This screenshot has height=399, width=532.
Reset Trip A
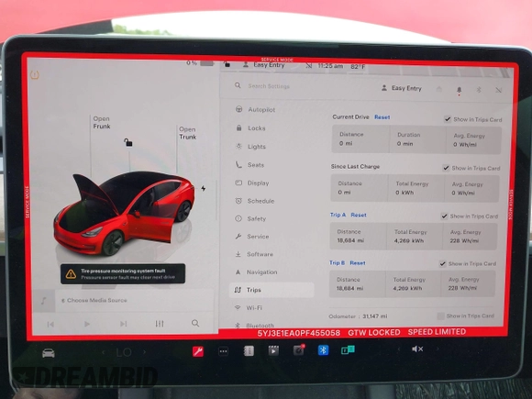pos(359,216)
